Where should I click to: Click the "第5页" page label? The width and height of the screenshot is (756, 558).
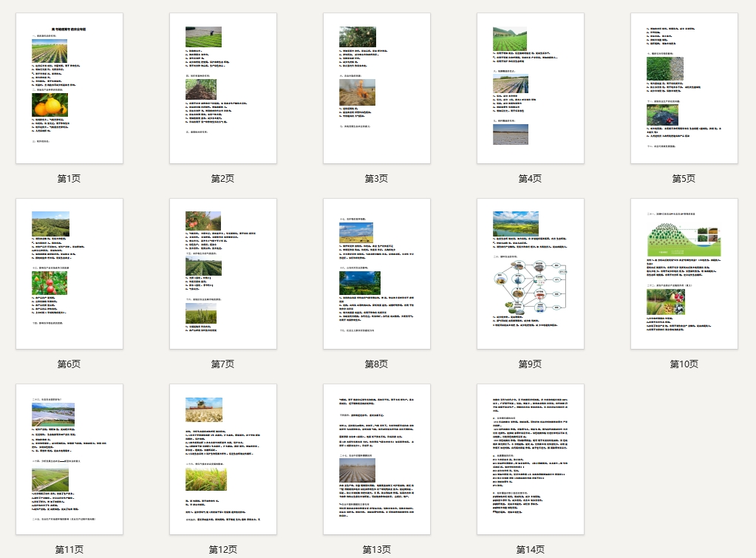point(684,179)
